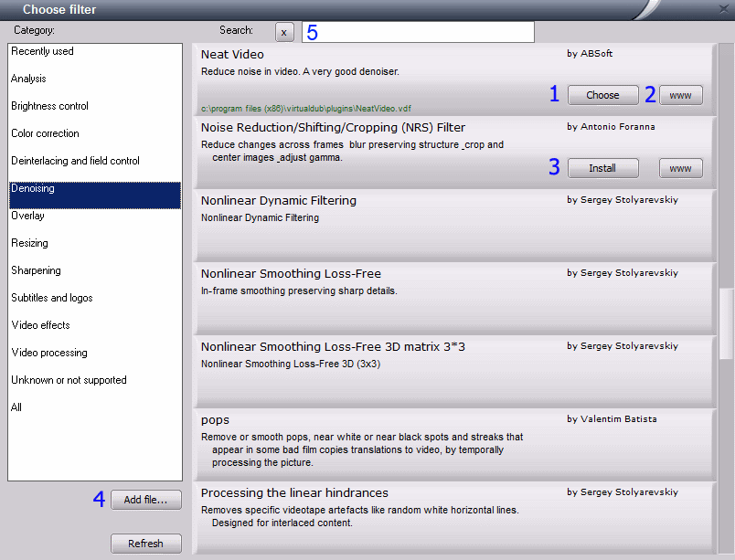The image size is (735, 560).
Task: Select the Noise Reduction/Shifting/Cropping (NRS) Filter entry
Action: 456,153
